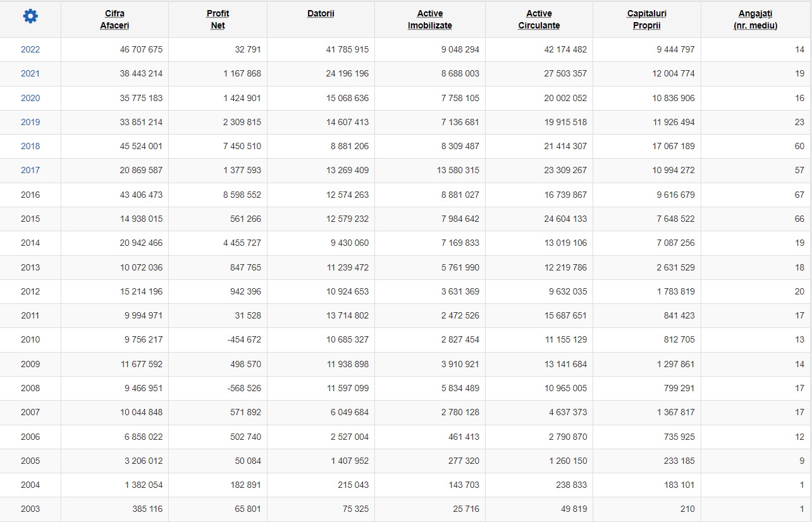Click current assets value 24 604 133

[x=566, y=219]
